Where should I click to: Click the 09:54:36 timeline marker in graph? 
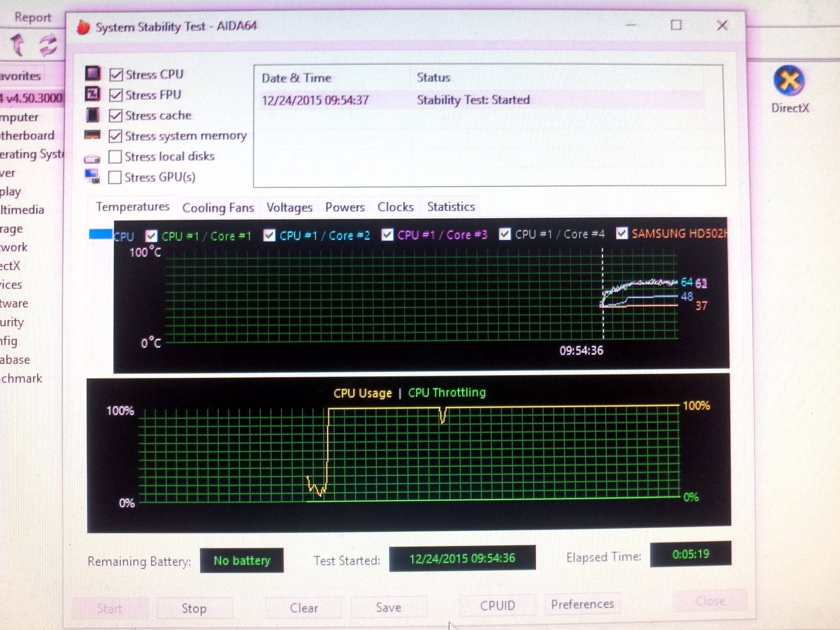pos(581,351)
